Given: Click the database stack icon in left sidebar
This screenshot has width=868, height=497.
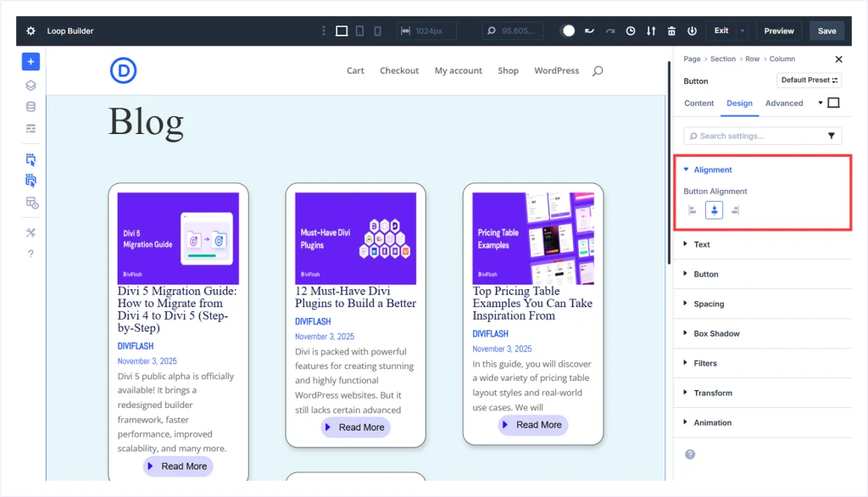Looking at the screenshot, I should 31,107.
